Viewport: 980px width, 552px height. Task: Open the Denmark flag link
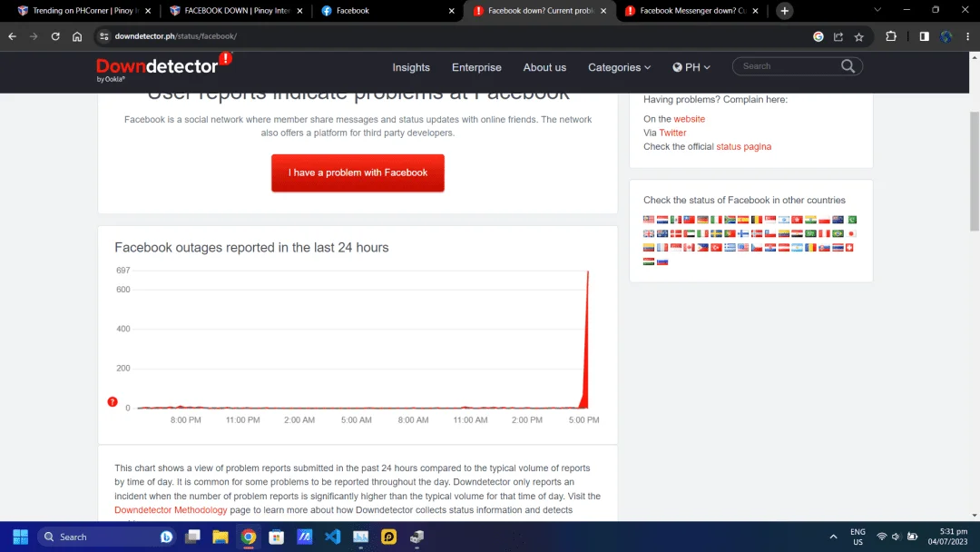676,234
